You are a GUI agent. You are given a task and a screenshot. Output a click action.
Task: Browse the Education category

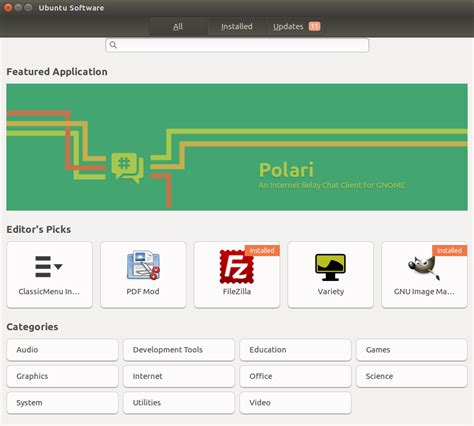(x=295, y=350)
